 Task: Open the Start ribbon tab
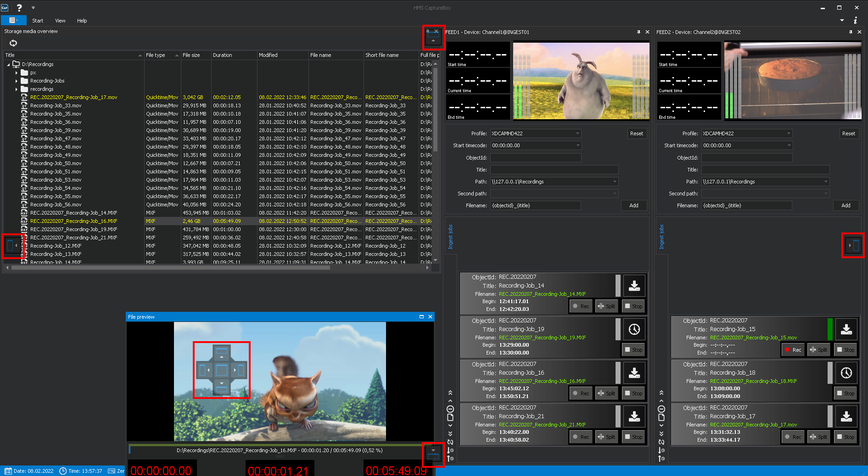click(x=38, y=21)
